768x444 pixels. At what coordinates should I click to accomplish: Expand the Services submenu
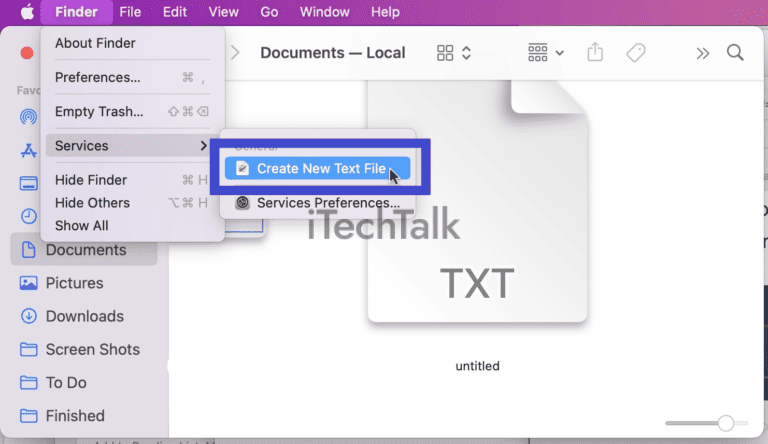point(132,146)
